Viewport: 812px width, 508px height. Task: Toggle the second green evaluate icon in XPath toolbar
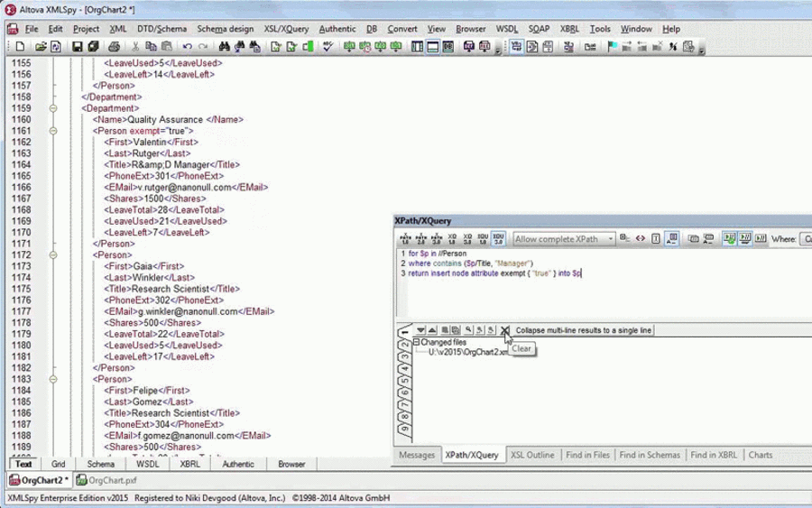click(745, 239)
